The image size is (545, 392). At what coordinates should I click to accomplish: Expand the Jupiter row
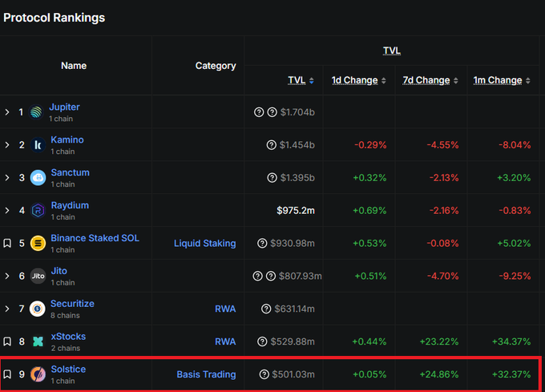(x=7, y=112)
